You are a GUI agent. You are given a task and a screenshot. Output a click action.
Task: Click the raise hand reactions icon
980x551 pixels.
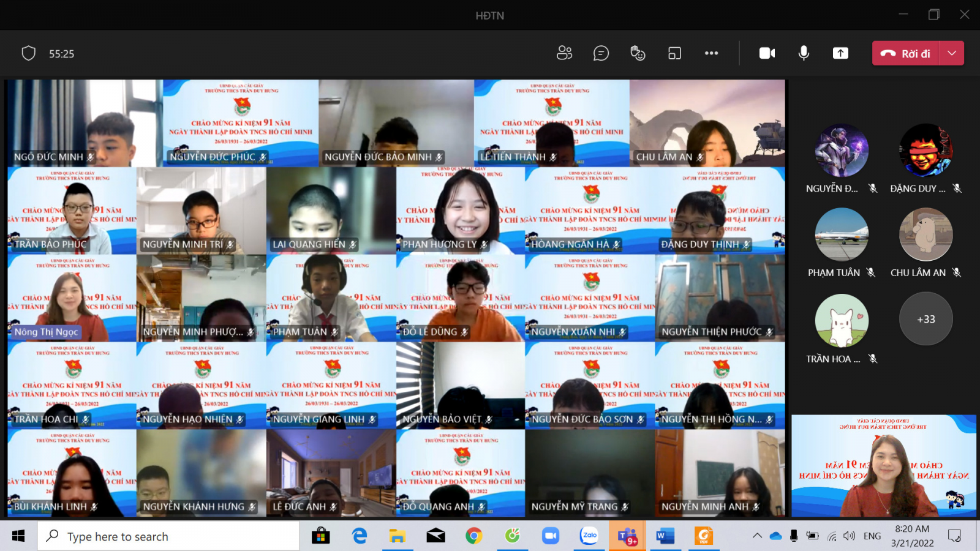[638, 53]
